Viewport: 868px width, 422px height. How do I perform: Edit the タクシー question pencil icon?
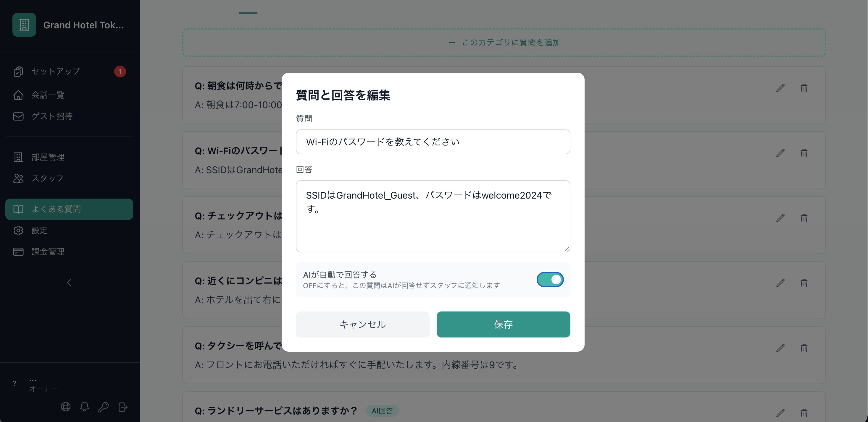pyautogui.click(x=780, y=348)
